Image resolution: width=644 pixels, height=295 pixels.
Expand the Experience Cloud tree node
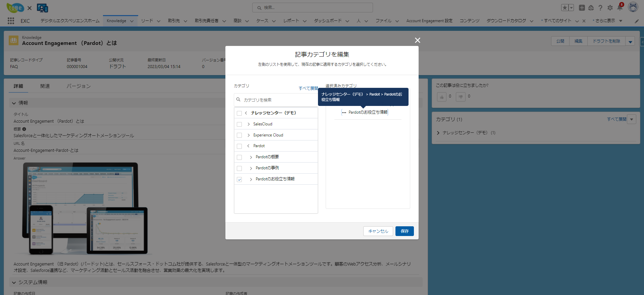pyautogui.click(x=249, y=135)
